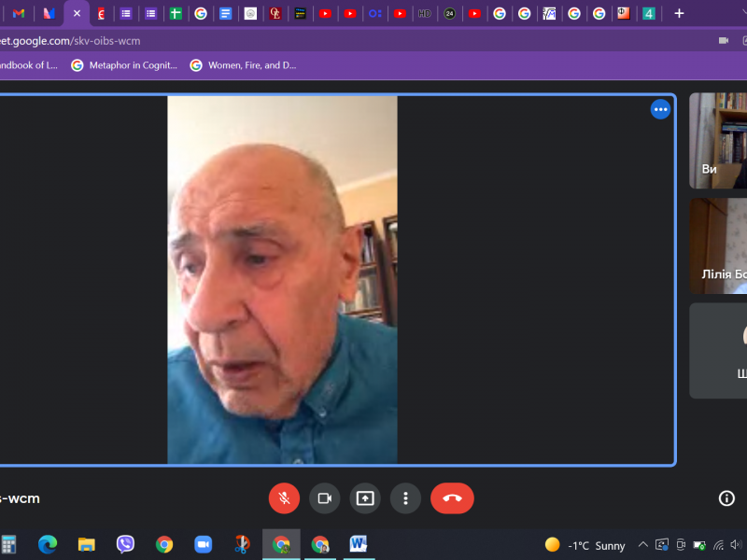Image resolution: width=747 pixels, height=560 pixels.
Task: Open the meeting details info icon
Action: coord(726,498)
